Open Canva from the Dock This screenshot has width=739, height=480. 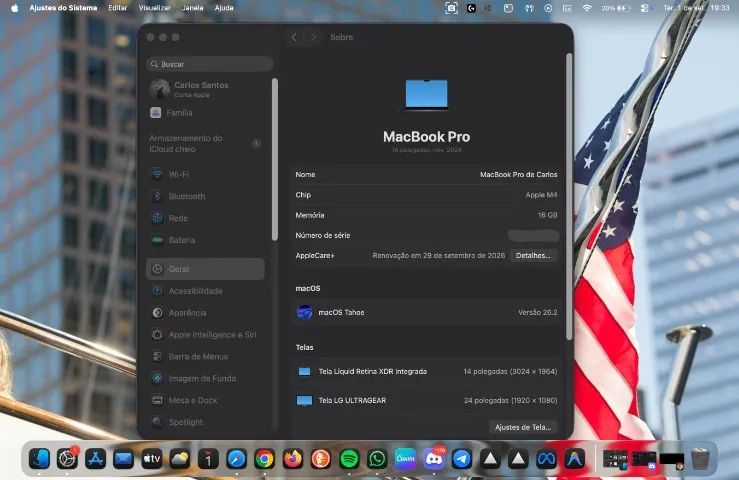coord(405,459)
